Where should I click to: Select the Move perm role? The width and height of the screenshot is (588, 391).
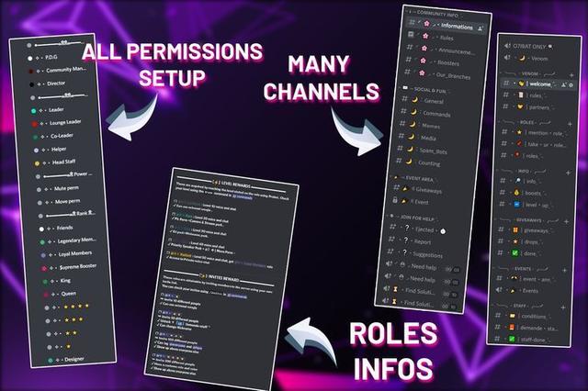coord(59,202)
